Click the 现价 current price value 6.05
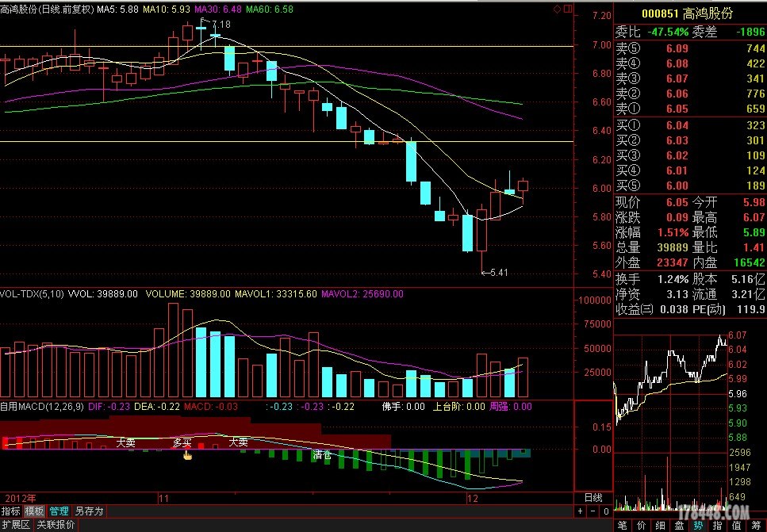 (x=677, y=202)
